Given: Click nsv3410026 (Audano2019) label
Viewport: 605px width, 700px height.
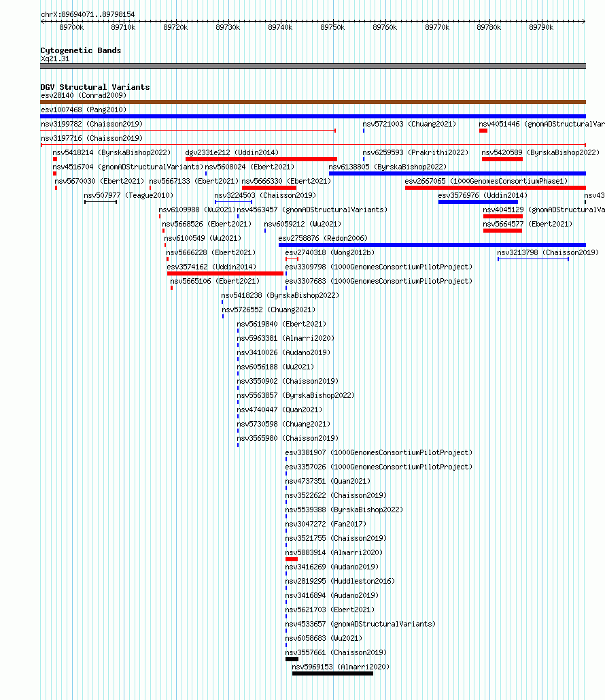Looking at the screenshot, I should tap(283, 352).
